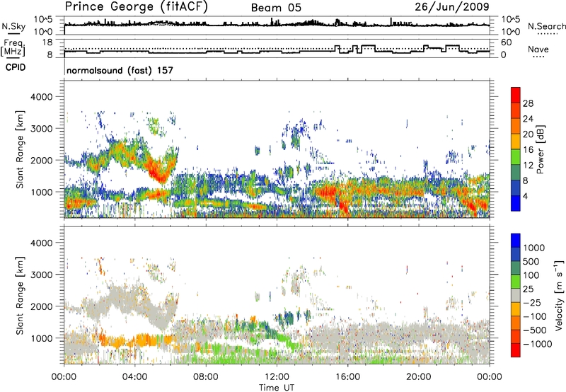The height and width of the screenshot is (392, 566).
Task: Click the '100' velocity colorbar tick value
Action: pyautogui.click(x=531, y=275)
